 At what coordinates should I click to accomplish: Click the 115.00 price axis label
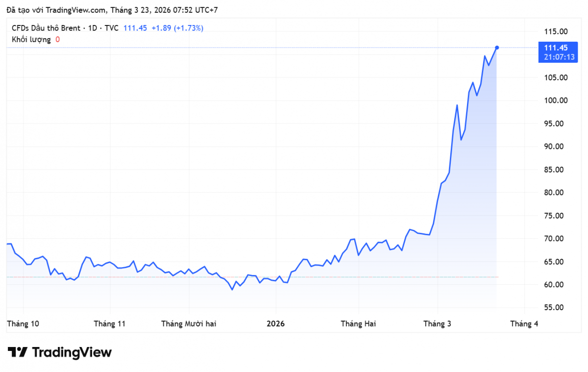pos(556,31)
